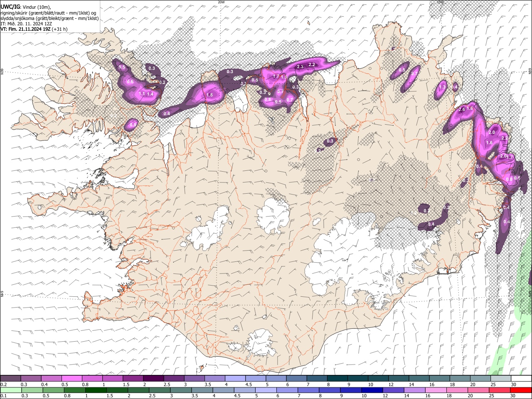The image size is (532, 399).
Task: Pick the bottom-row swatch between 2.5 and 3
Action: pos(160,390)
